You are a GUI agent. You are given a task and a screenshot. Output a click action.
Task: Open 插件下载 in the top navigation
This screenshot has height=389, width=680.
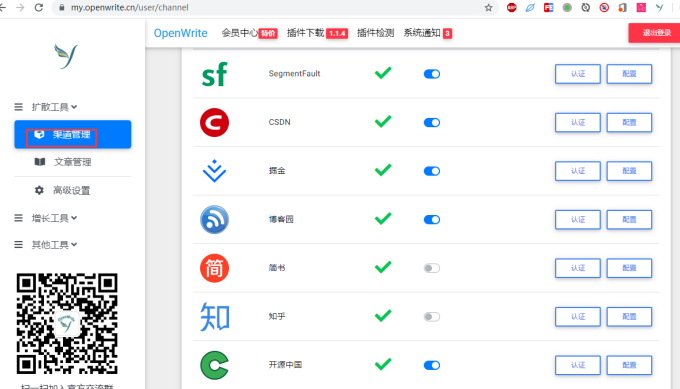[x=305, y=33]
